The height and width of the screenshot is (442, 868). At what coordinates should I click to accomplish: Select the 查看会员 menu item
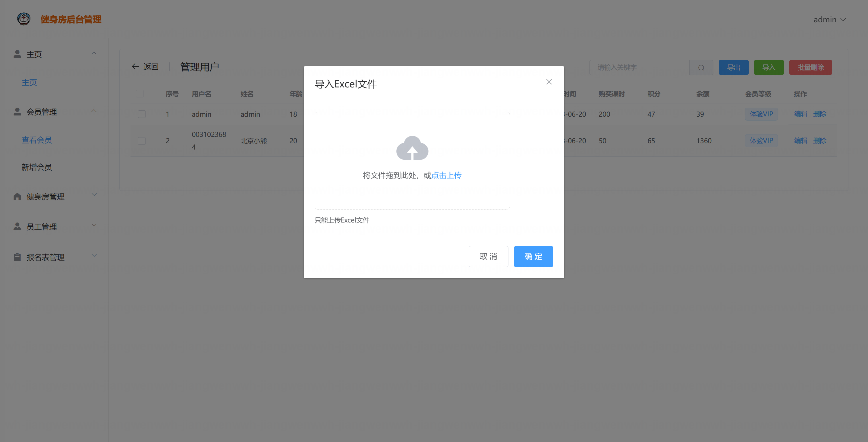click(36, 140)
